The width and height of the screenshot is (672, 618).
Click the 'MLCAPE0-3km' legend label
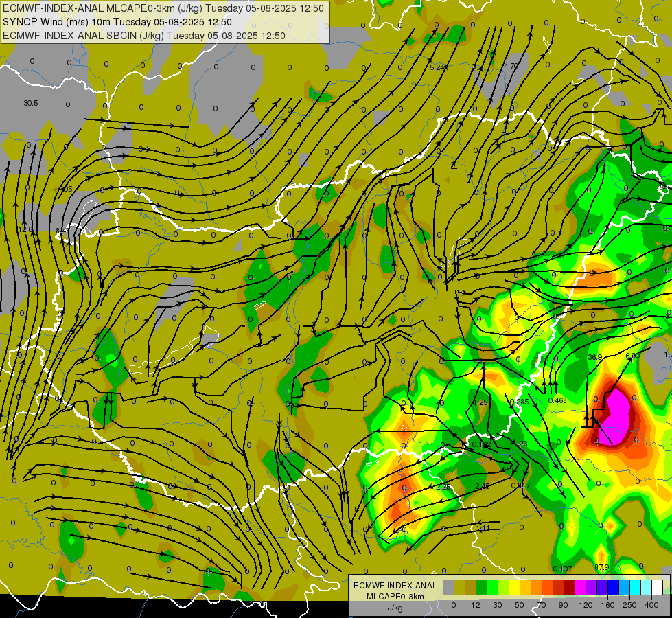tap(395, 597)
